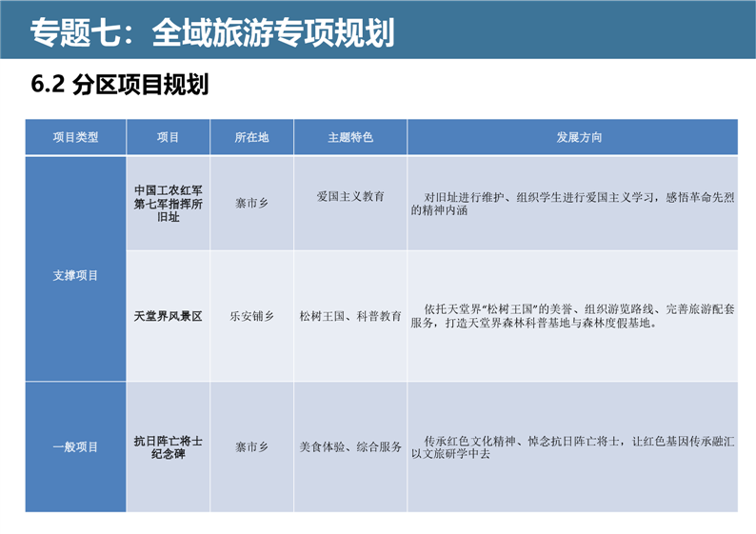Image resolution: width=756 pixels, height=534 pixels.
Task: Click the cell 中国工农红军第七军指挥所旧址
Action: point(168,204)
